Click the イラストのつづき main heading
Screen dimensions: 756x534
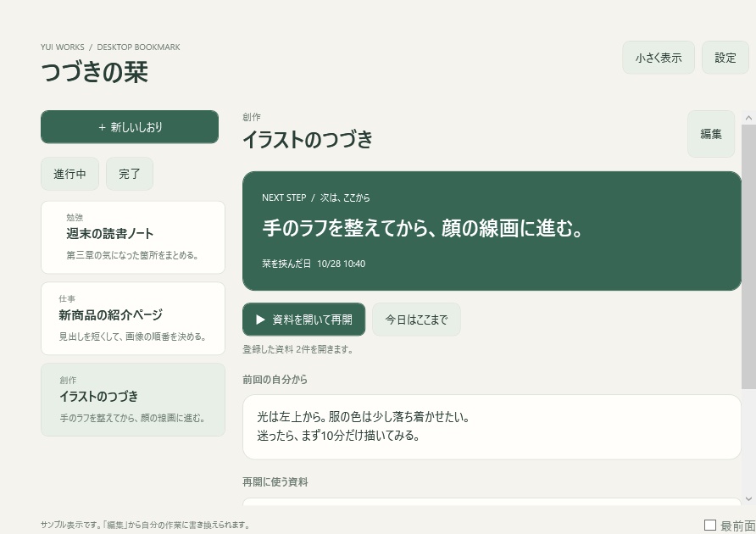pyautogui.click(x=308, y=139)
